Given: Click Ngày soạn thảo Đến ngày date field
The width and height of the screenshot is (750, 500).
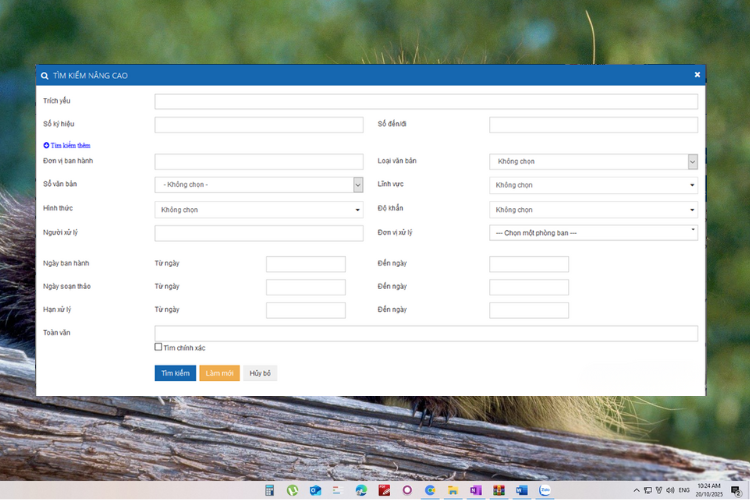Looking at the screenshot, I should point(529,287).
